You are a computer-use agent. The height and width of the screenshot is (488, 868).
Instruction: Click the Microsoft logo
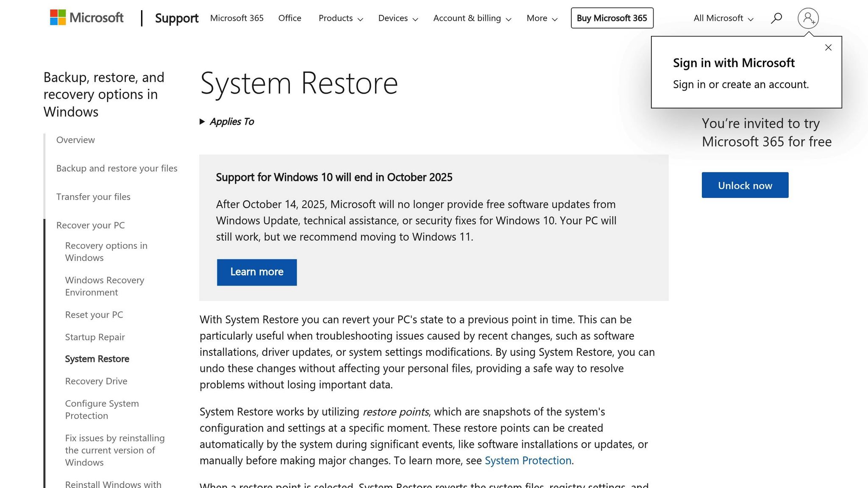[x=86, y=18]
